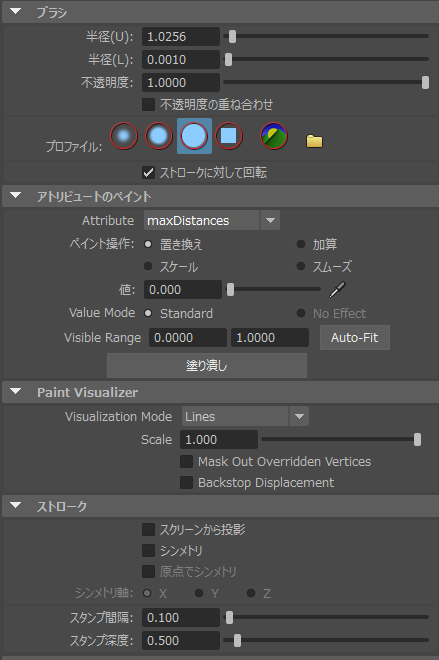Screen dimensions: 439x660
Task: Click the 値 field showing 0.000
Action: (x=183, y=290)
